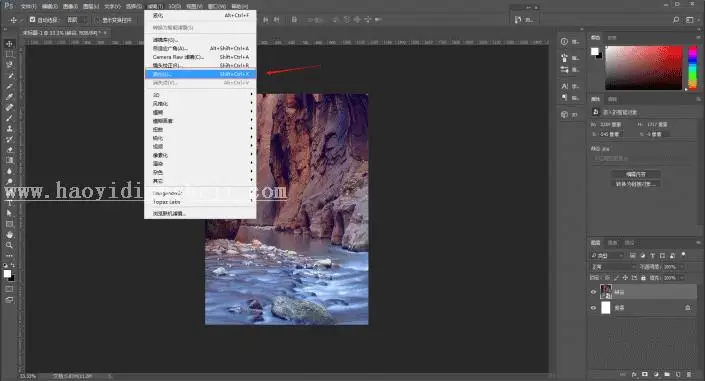The image size is (705, 381).
Task: Expand the 其它 Other submenu
Action: (200, 181)
